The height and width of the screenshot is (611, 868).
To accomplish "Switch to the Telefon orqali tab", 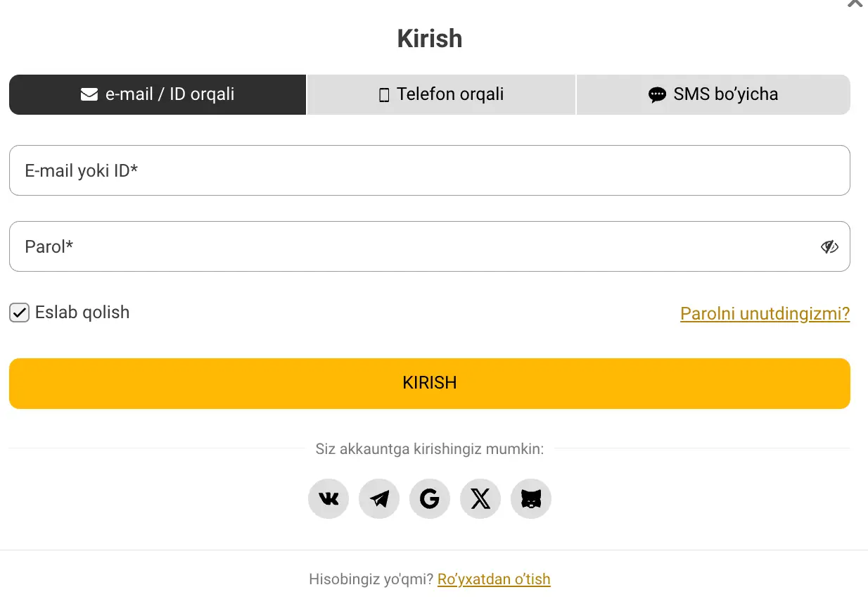I will [x=441, y=94].
